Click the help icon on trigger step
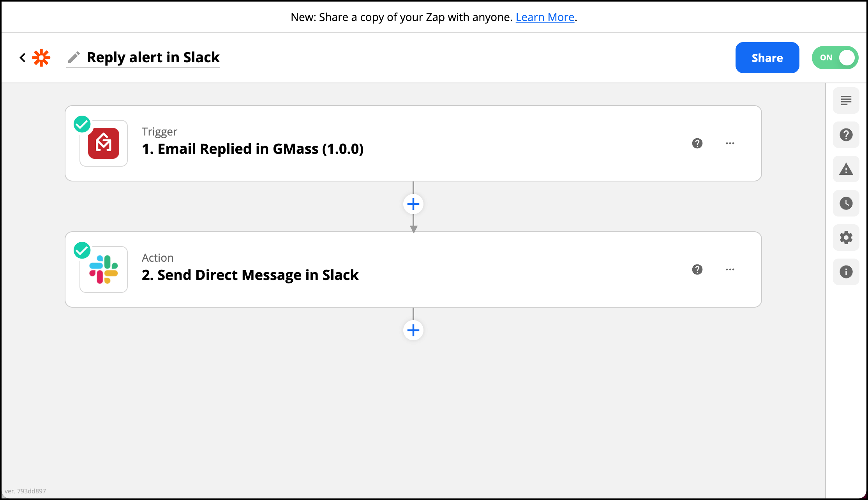868x500 pixels. 697,143
